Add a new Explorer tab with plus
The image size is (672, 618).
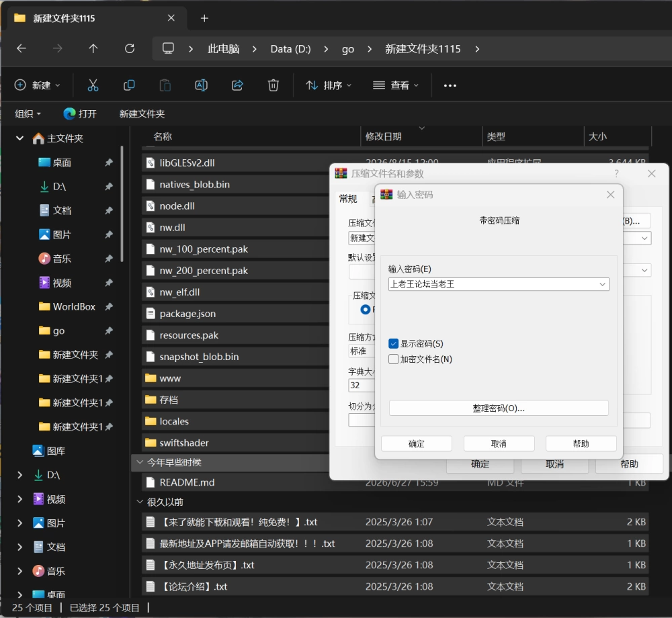point(204,18)
